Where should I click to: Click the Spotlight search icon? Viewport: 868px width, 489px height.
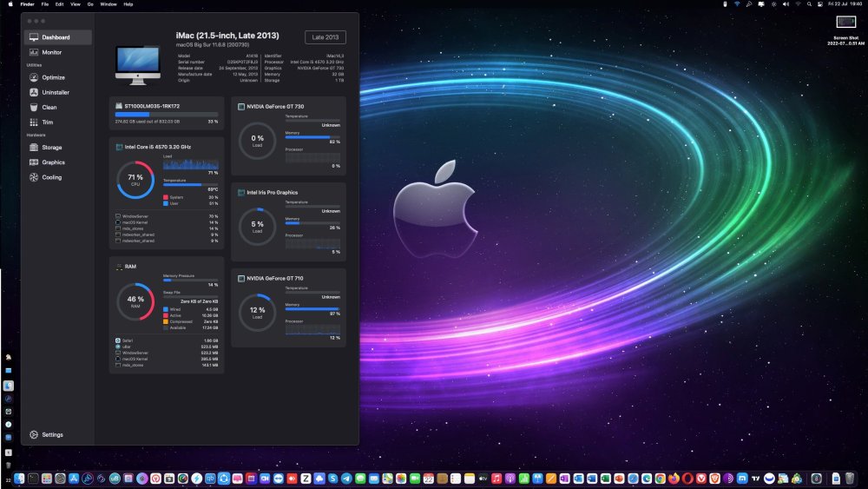point(809,3)
